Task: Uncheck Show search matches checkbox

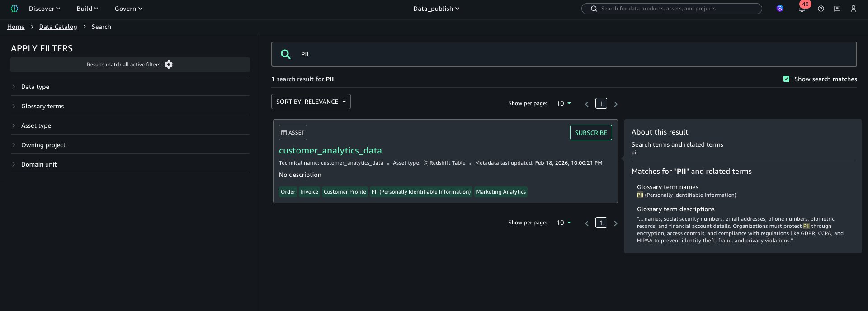Action: tap(786, 79)
